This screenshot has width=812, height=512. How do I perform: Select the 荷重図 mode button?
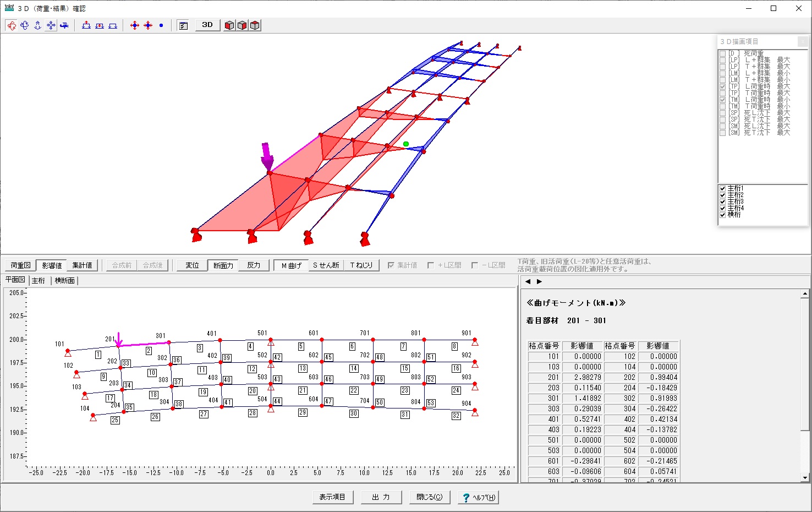pos(20,265)
